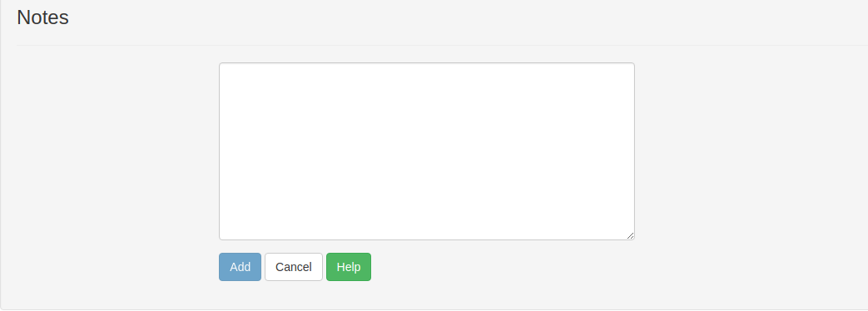Place cursor in empty notes box
This screenshot has height=311, width=868.
[x=427, y=151]
